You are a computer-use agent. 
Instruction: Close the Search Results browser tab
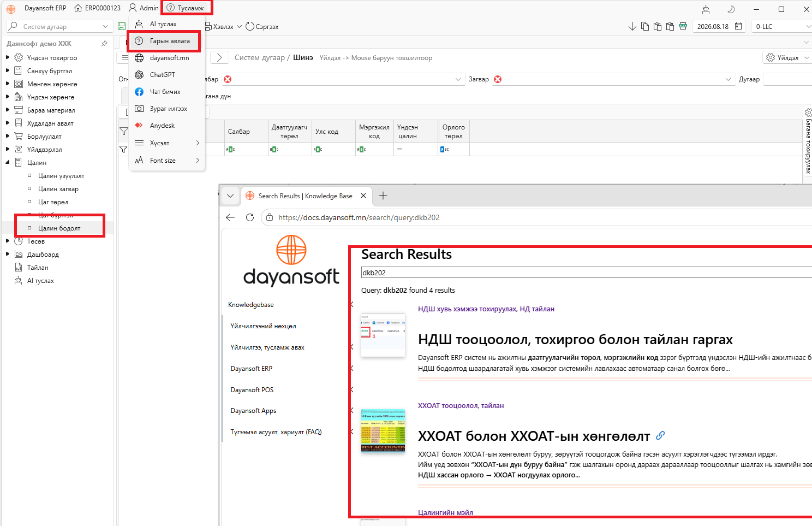[363, 196]
